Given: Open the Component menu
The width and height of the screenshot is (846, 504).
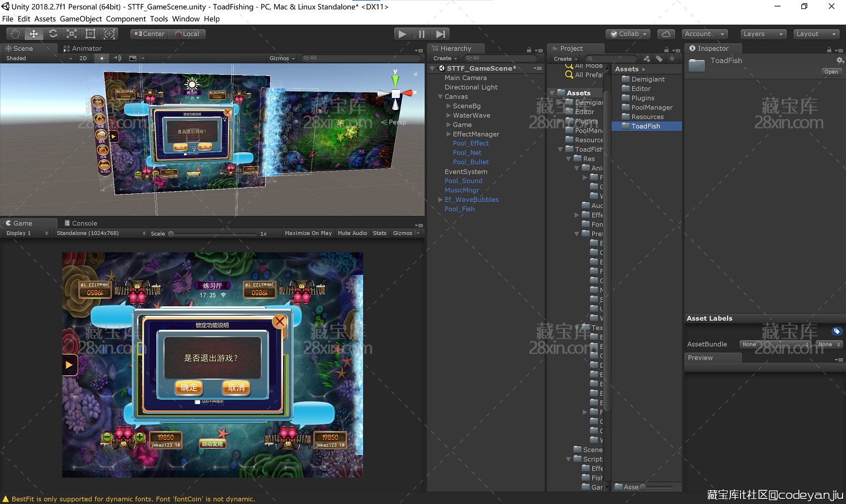Looking at the screenshot, I should tap(126, 19).
